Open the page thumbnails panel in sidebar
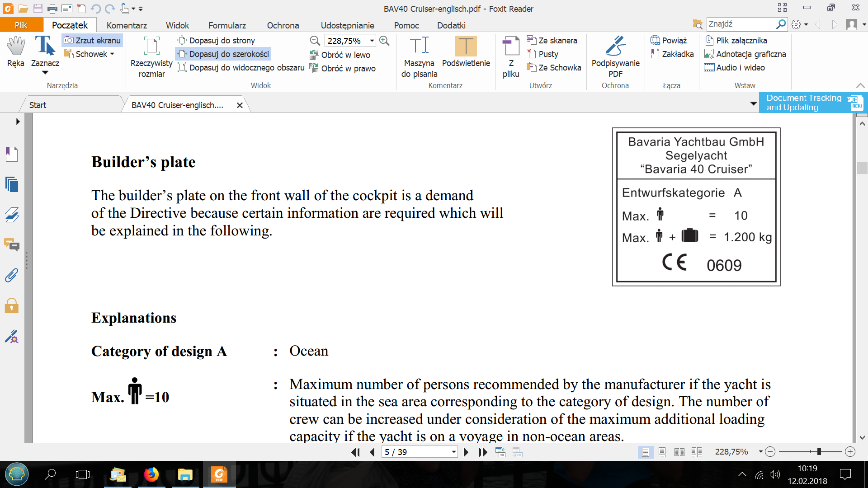The image size is (868, 488). (12, 184)
